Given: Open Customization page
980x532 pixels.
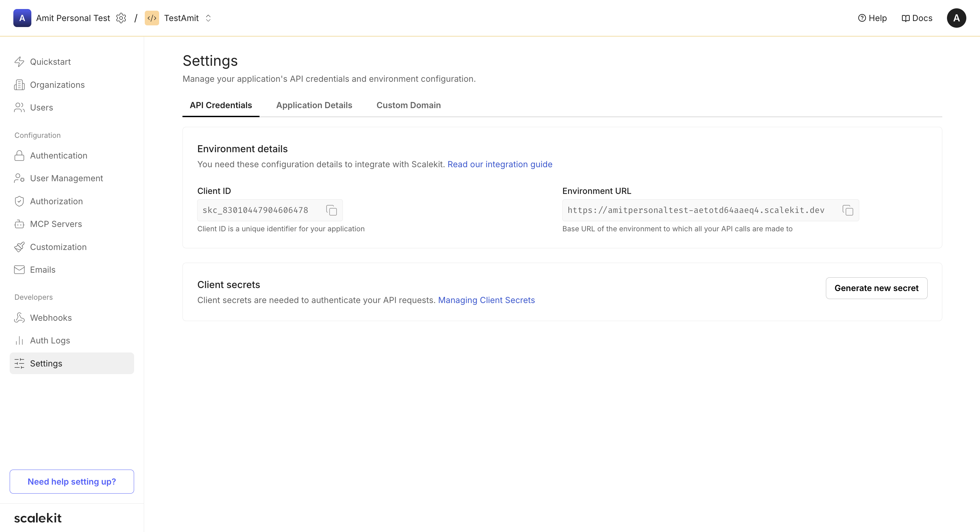Looking at the screenshot, I should tap(71, 247).
